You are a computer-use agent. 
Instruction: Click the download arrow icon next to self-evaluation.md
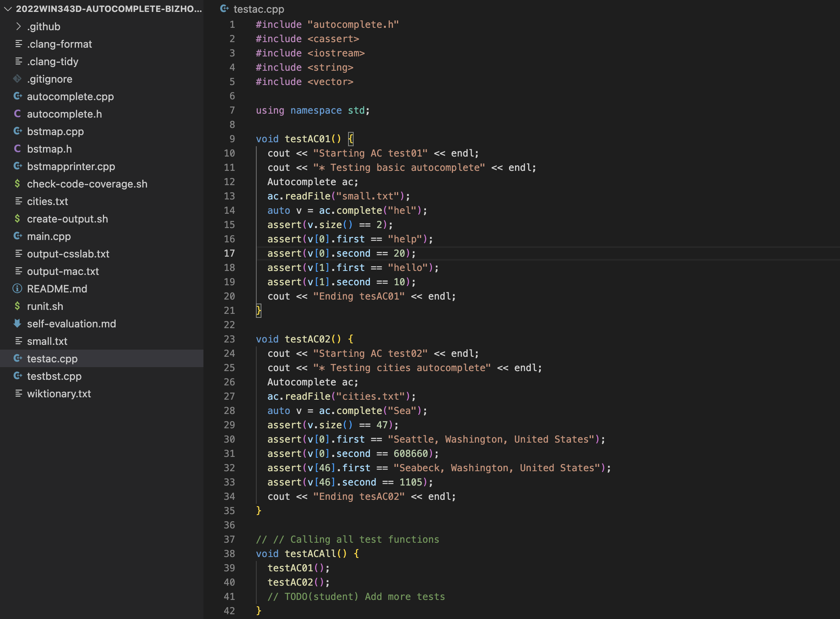click(x=17, y=323)
